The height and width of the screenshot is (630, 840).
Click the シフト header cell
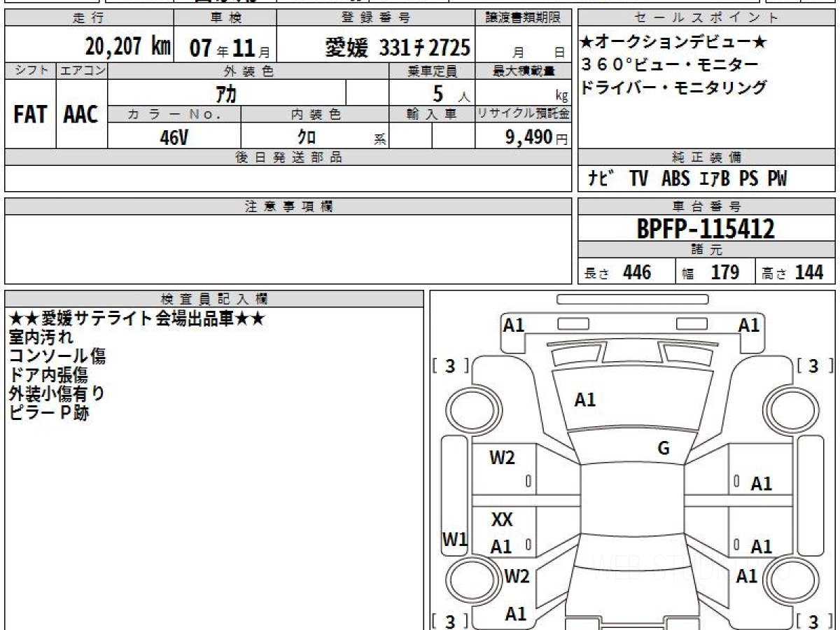pyautogui.click(x=30, y=71)
